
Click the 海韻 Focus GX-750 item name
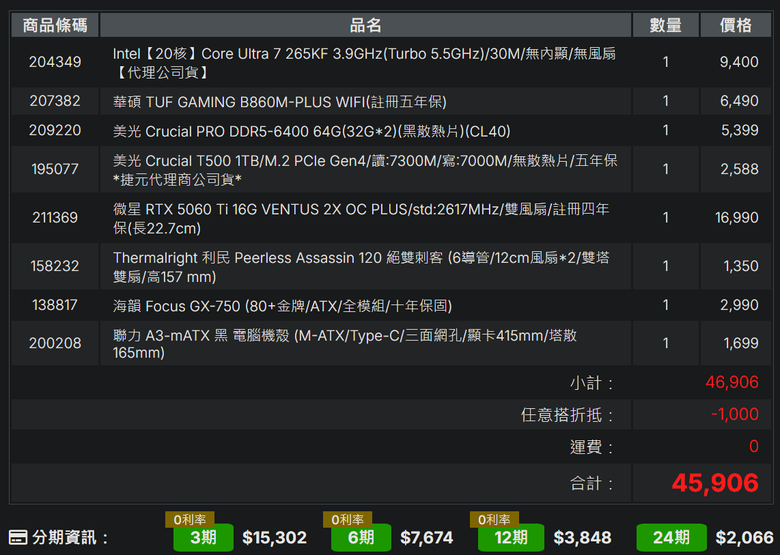click(x=282, y=306)
